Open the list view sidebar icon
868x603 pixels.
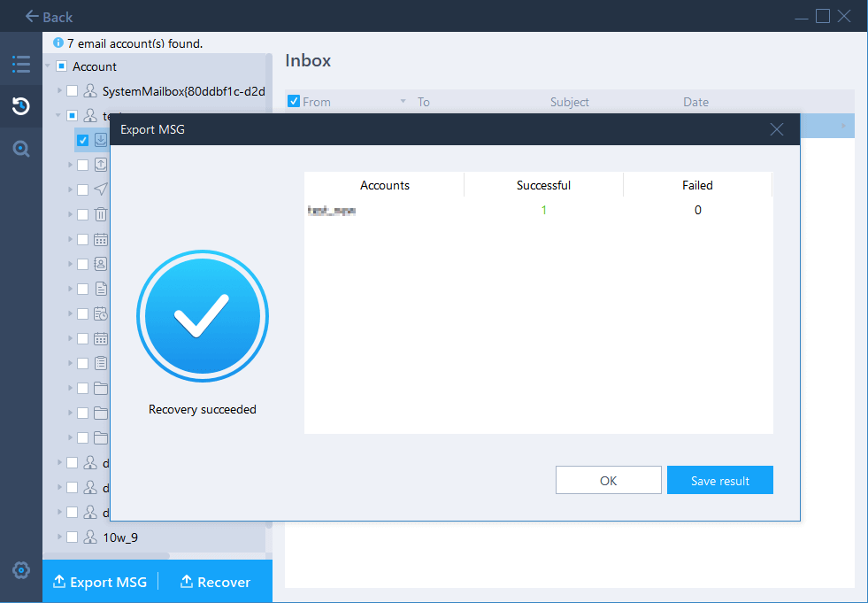tap(20, 64)
